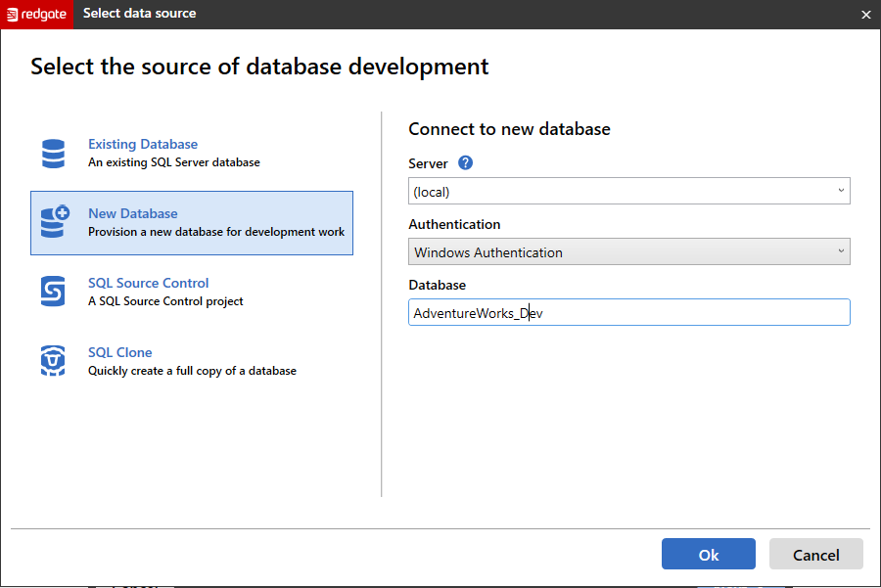Viewport: 881px width, 588px height.
Task: Click the Existing Database cylinder icon
Action: (x=53, y=154)
